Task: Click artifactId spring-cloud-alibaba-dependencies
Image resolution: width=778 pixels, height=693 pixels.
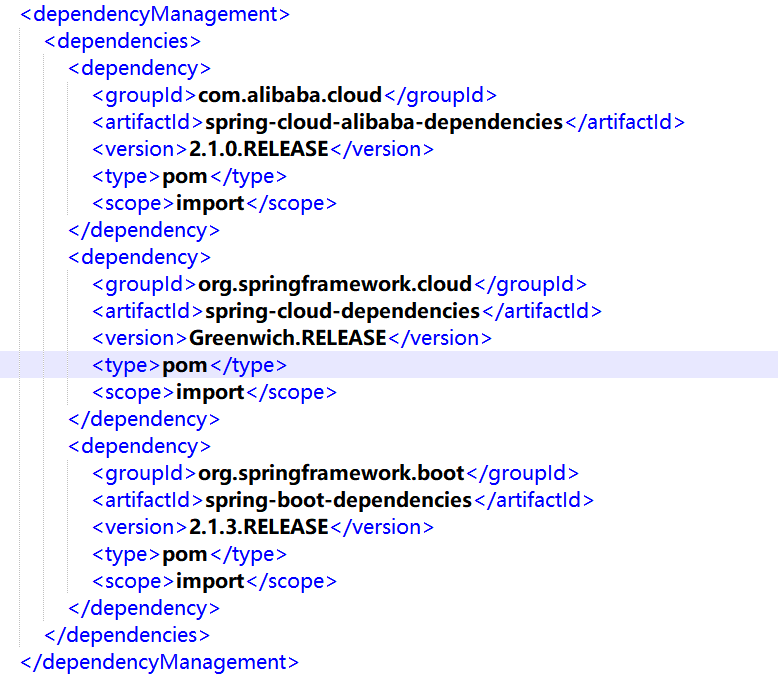Action: tap(384, 122)
